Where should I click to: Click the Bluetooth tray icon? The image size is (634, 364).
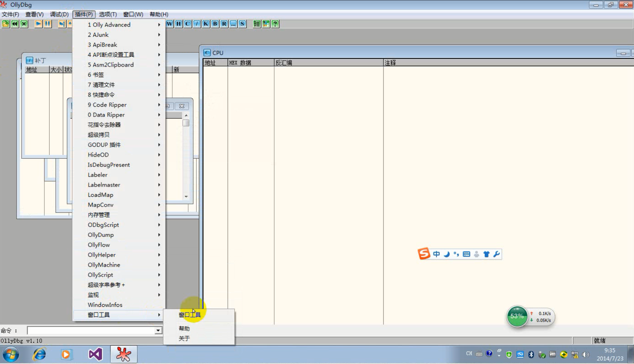[x=531, y=355]
